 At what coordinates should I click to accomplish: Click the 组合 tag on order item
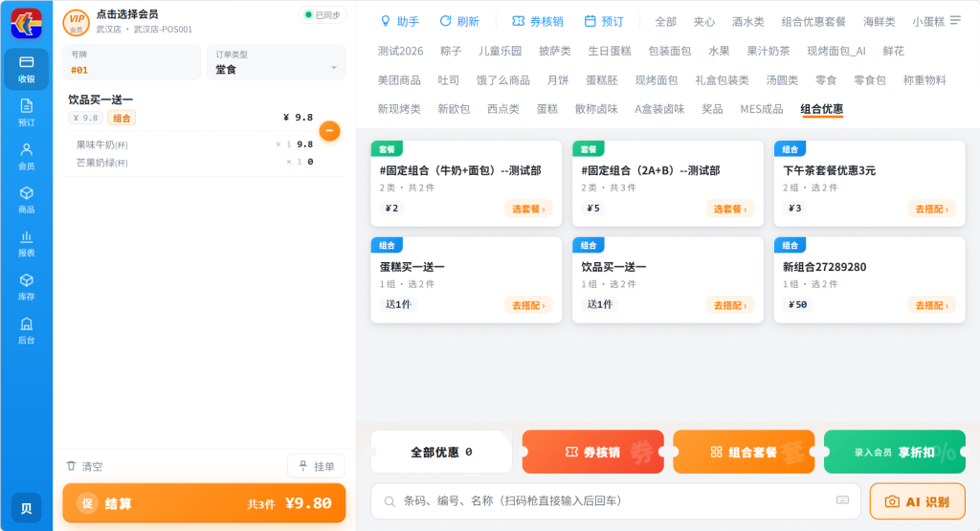click(x=122, y=118)
